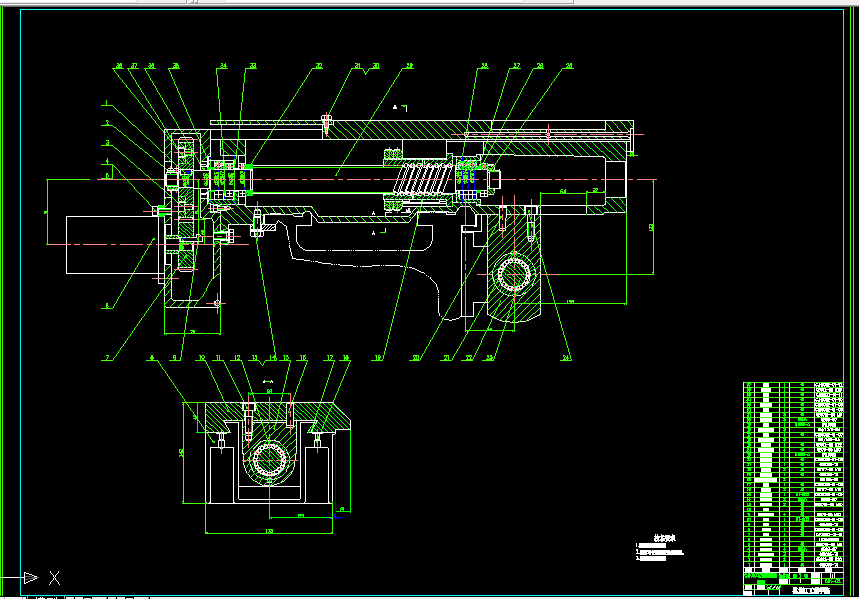Select part balloon number 27
Screen dimensions: 859x599
click(x=517, y=66)
